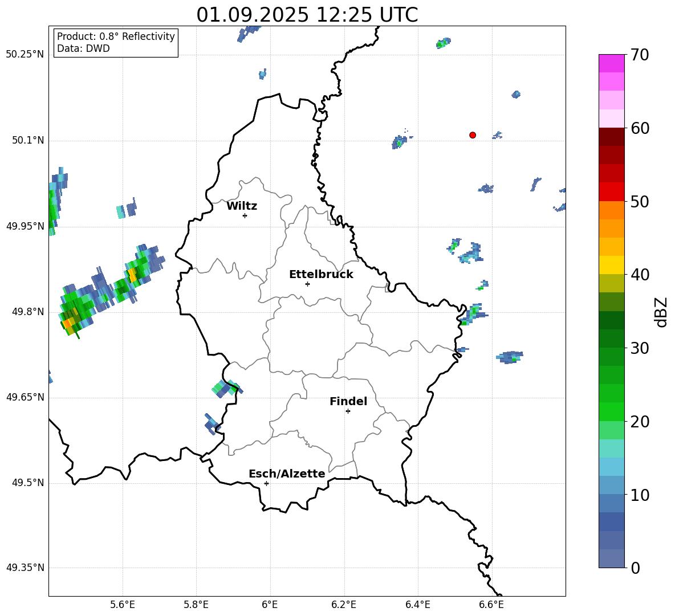Click the Findel station cross marker
Viewport: 675px width, 616px height.
(348, 411)
